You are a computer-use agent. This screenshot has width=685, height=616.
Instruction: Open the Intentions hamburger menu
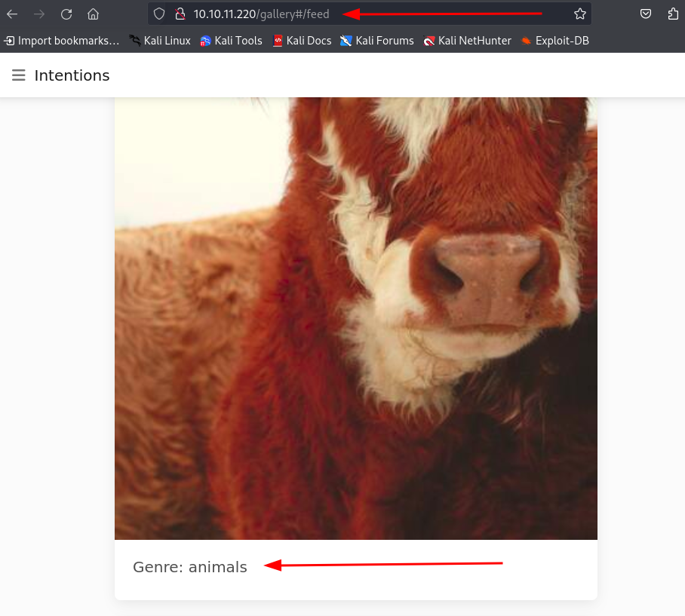(19, 75)
